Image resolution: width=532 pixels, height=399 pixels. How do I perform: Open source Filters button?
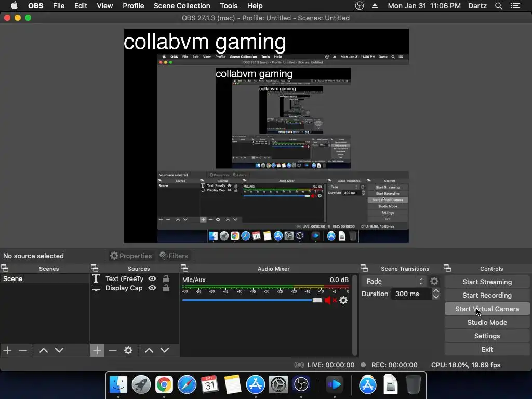pos(174,256)
